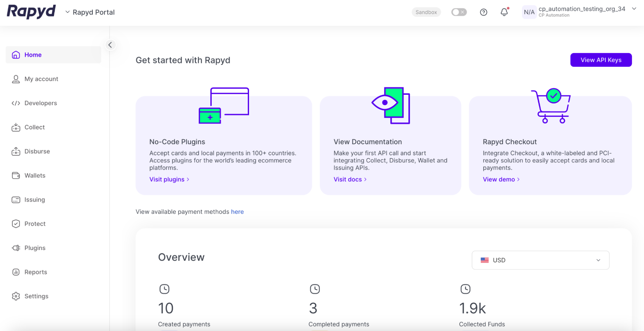The height and width of the screenshot is (331, 644).
Task: Collapse the sidebar with the arrow button
Action: (x=110, y=45)
